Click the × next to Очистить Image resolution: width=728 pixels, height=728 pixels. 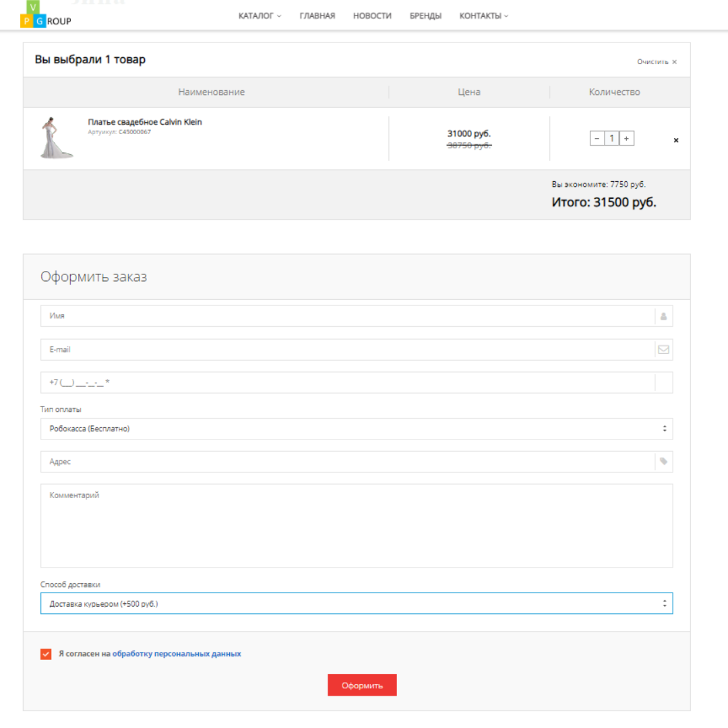click(675, 60)
